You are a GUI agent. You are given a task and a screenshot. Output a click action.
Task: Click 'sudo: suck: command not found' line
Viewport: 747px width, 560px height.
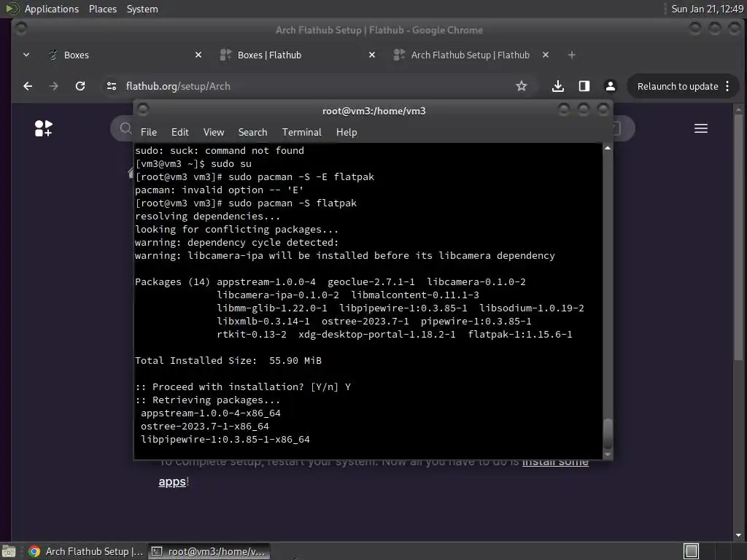(220, 150)
